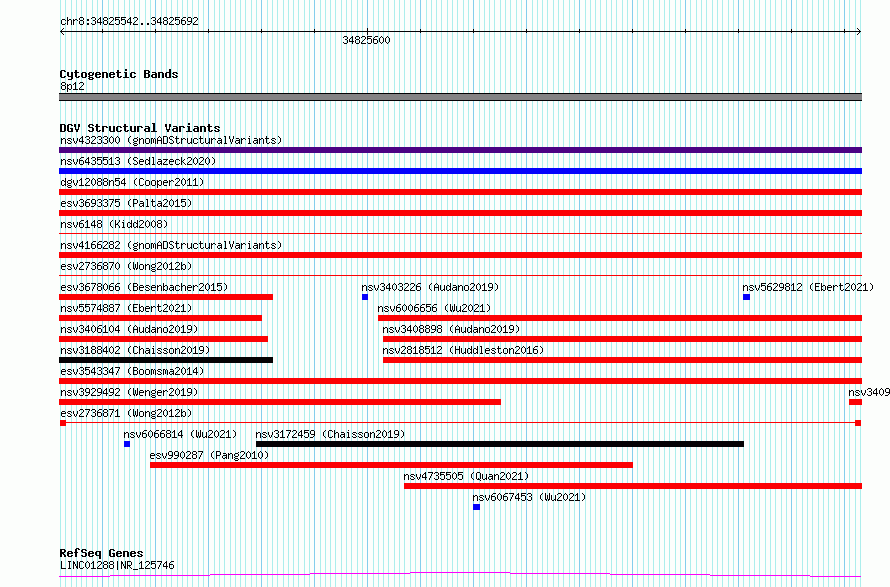Open nsv6067453 (Wu2021) label

click(x=529, y=497)
